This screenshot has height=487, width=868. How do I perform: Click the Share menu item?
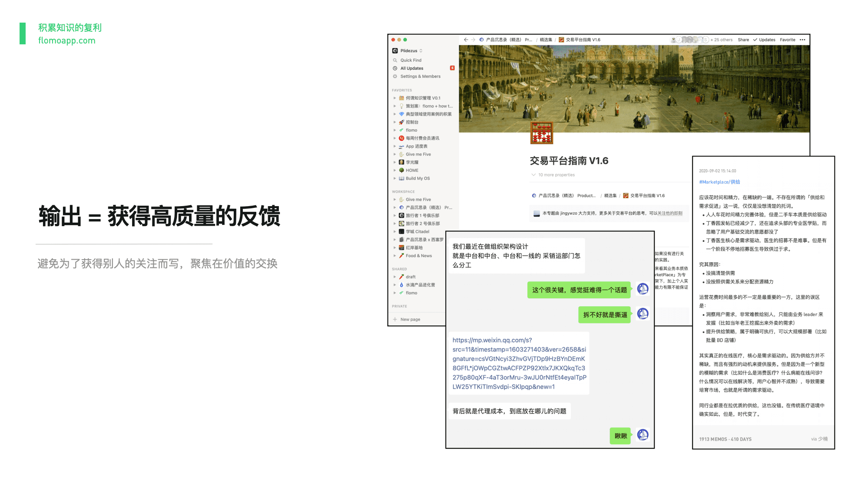click(743, 40)
